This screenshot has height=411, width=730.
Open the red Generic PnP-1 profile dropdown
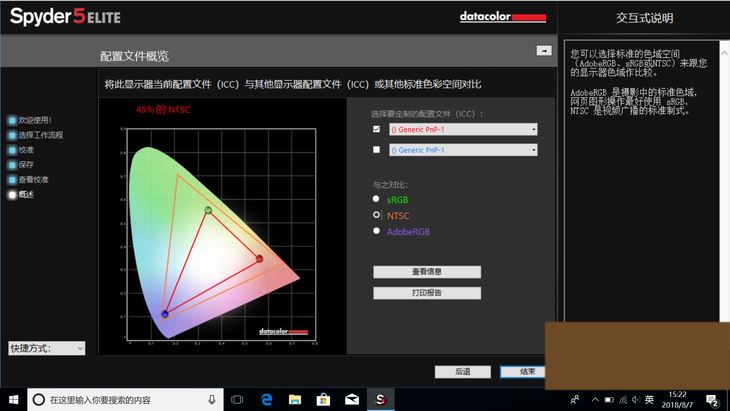click(463, 129)
